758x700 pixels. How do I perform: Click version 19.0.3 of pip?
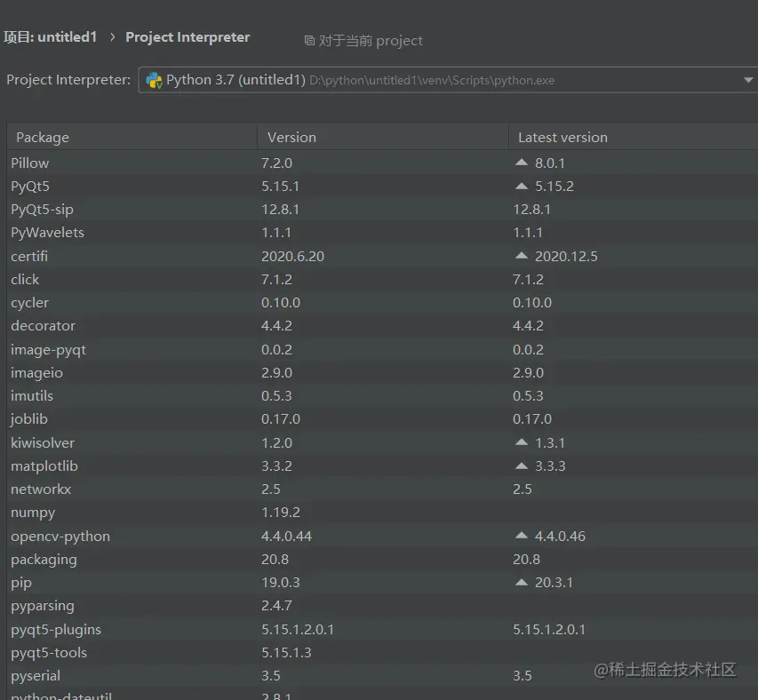pos(281,582)
